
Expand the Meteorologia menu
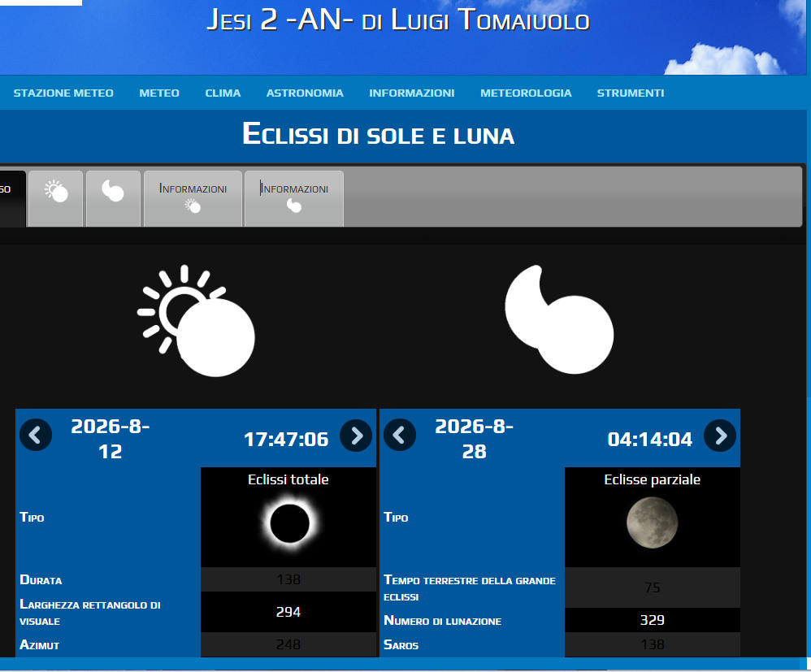coord(526,93)
